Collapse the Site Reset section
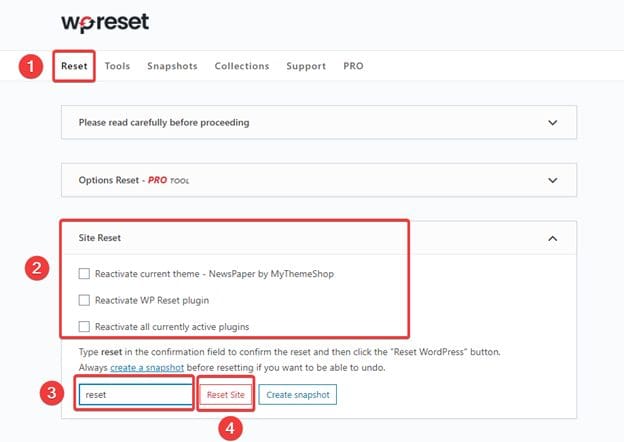Image resolution: width=624 pixels, height=442 pixels. click(x=553, y=239)
